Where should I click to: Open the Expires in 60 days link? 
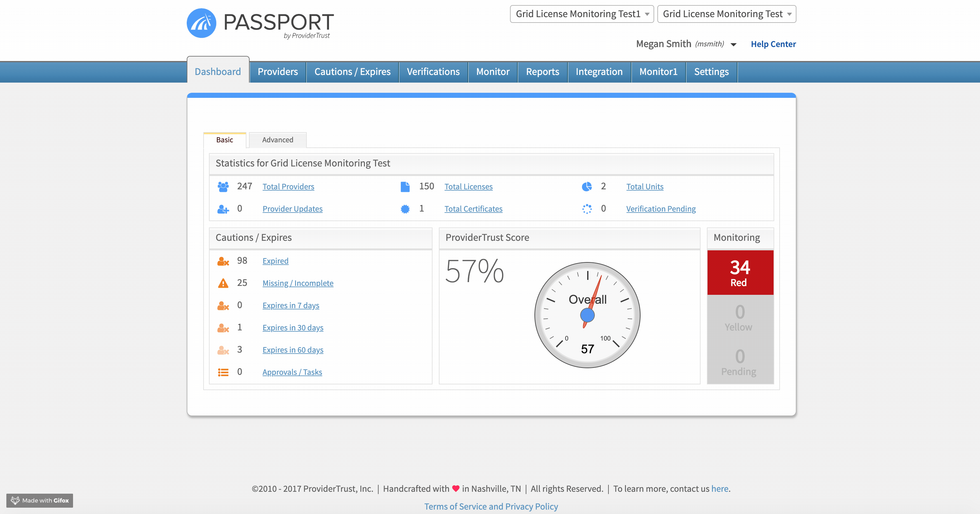click(293, 350)
